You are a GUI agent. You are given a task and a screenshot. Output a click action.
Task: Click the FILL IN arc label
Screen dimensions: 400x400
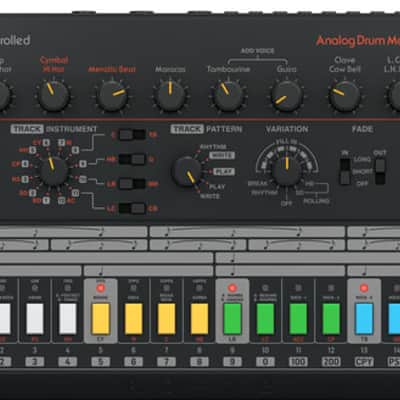[x=286, y=142]
